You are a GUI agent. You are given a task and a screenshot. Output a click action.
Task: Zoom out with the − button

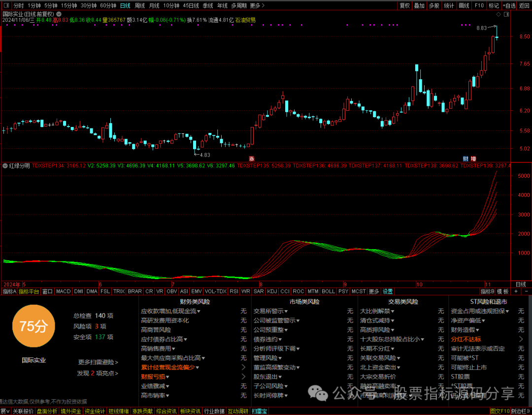[527, 291]
